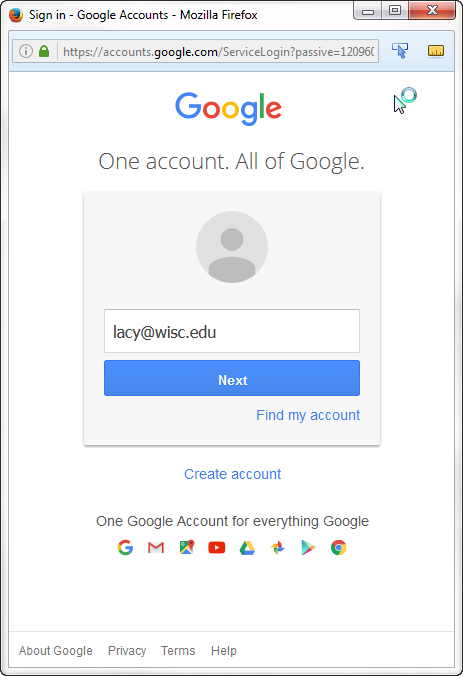Screen dimensions: 463x676
Task: Open the Terms footer link
Action: [x=178, y=651]
